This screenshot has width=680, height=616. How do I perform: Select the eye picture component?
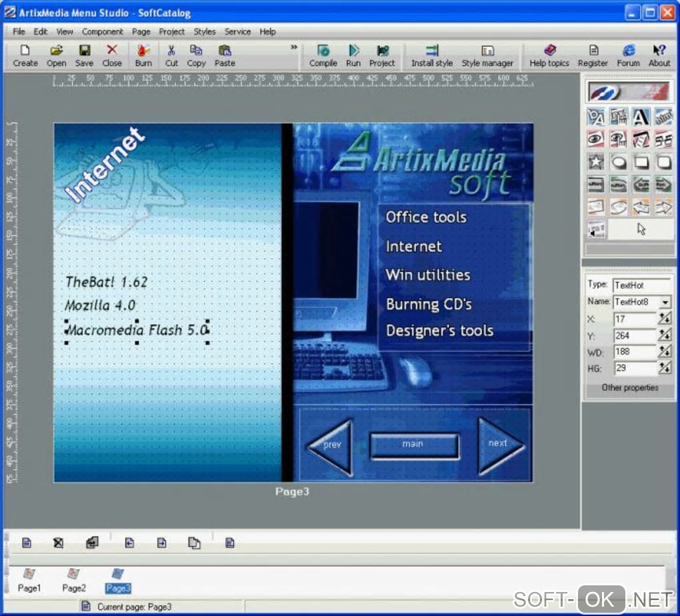pos(596,139)
